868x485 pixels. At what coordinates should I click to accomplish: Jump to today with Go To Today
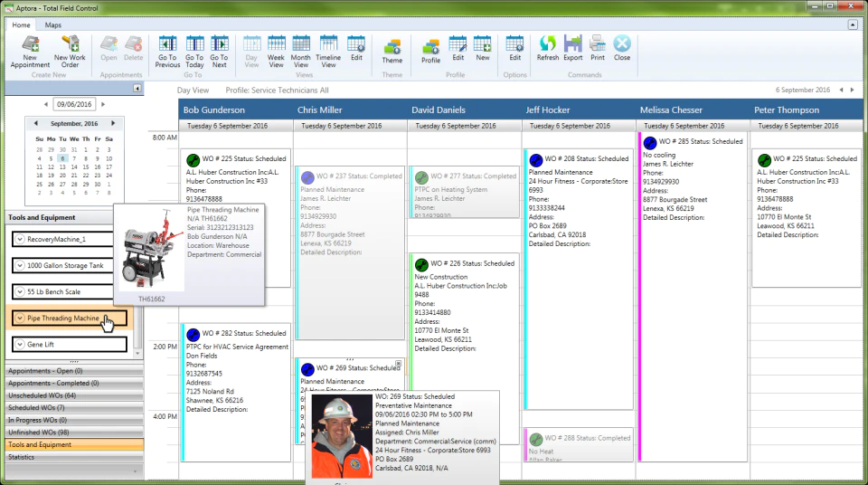[x=194, y=52]
